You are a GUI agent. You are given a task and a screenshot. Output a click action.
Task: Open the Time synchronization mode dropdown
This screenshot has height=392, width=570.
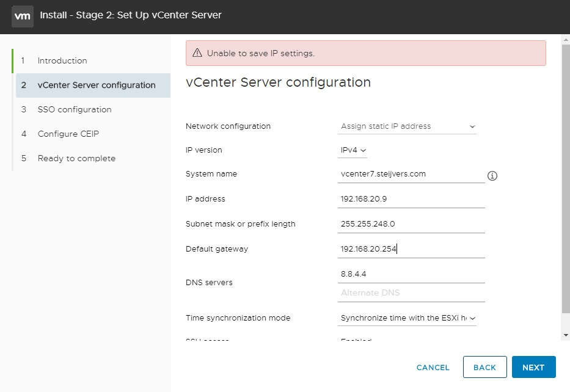pyautogui.click(x=407, y=318)
